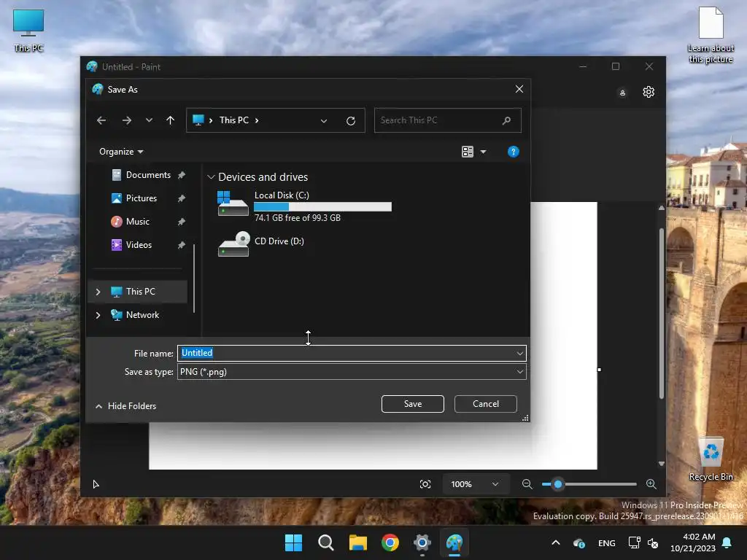The width and height of the screenshot is (747, 560).
Task: Go back in Save As dialog
Action: click(101, 120)
